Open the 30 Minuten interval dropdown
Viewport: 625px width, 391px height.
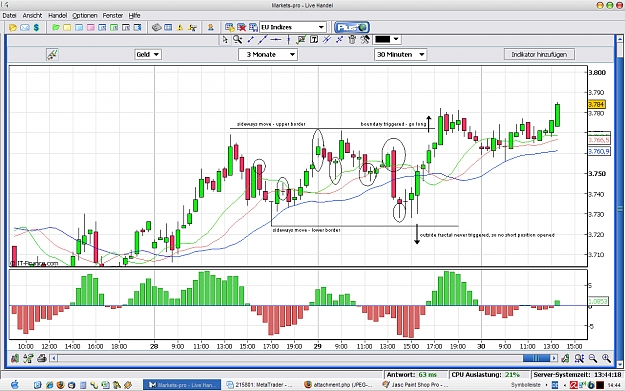(x=401, y=54)
